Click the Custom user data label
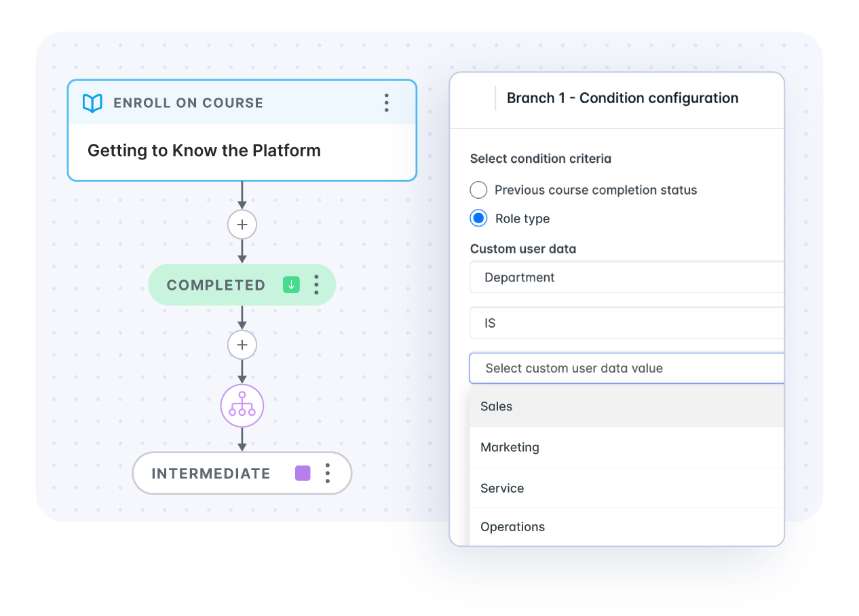The height and width of the screenshot is (616, 859). coord(523,249)
